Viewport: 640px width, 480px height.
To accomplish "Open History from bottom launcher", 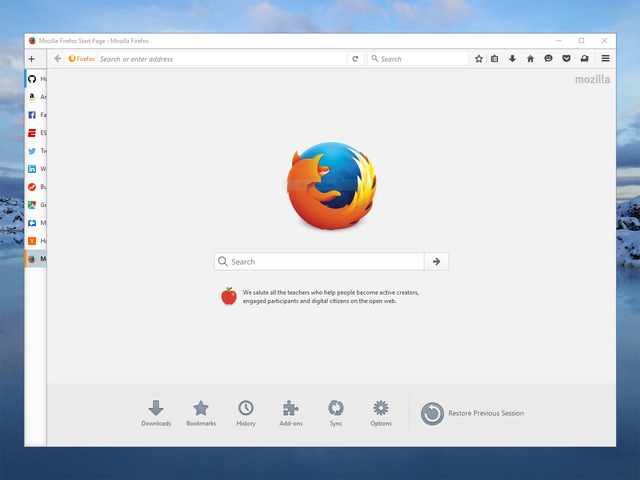I will point(246,412).
